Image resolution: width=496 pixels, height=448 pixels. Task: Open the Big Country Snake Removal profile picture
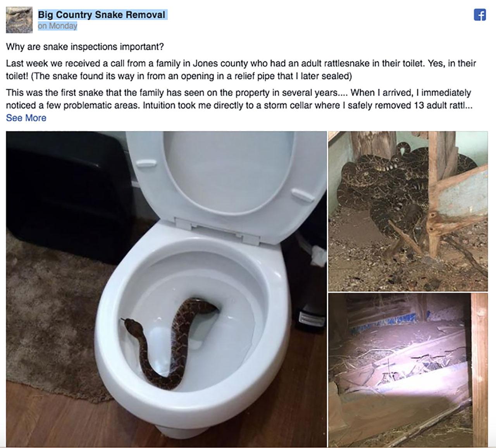pyautogui.click(x=19, y=20)
